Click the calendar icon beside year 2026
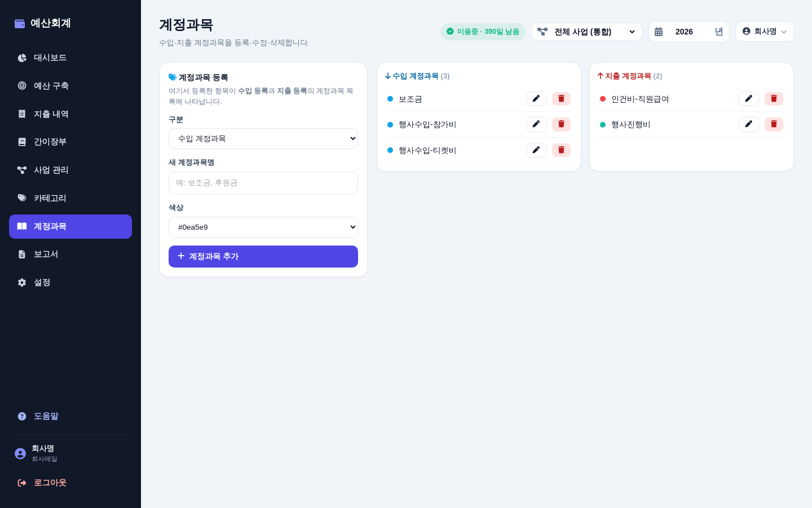This screenshot has height=508, width=812. [659, 32]
